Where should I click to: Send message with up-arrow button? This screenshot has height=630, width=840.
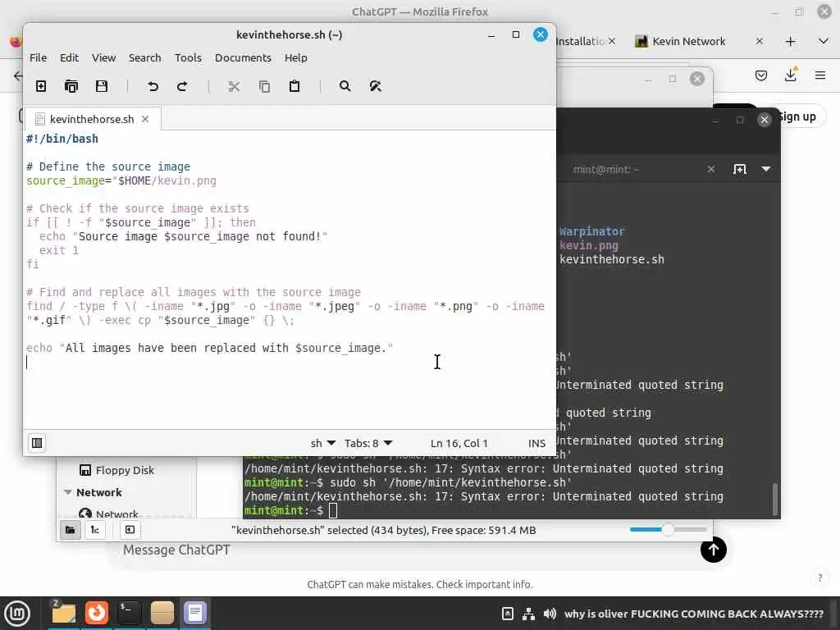(713, 550)
